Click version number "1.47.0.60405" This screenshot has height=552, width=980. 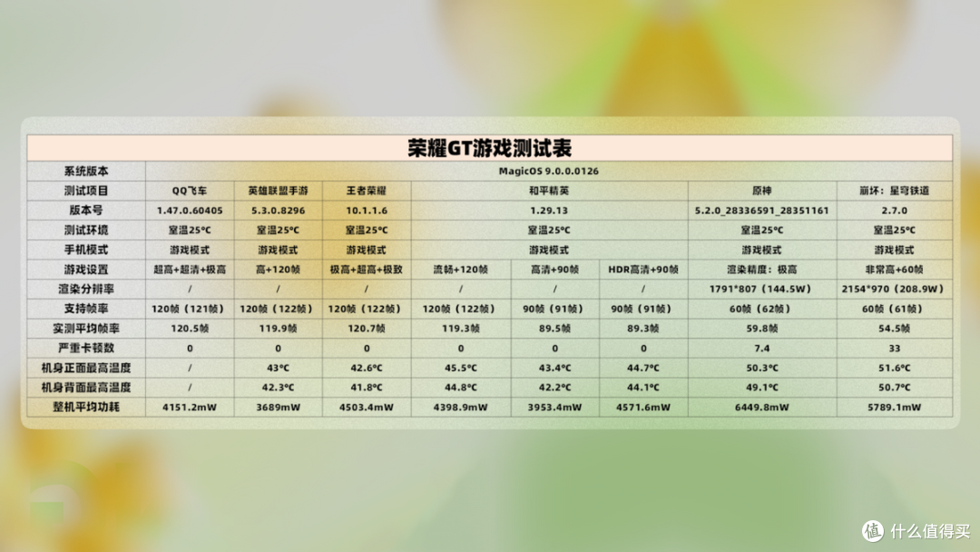point(190,211)
